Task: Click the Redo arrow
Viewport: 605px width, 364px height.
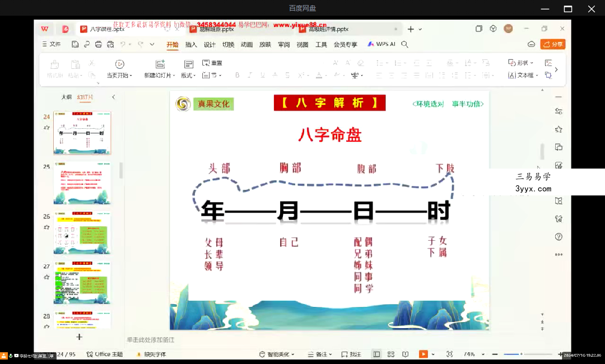Action: [141, 44]
